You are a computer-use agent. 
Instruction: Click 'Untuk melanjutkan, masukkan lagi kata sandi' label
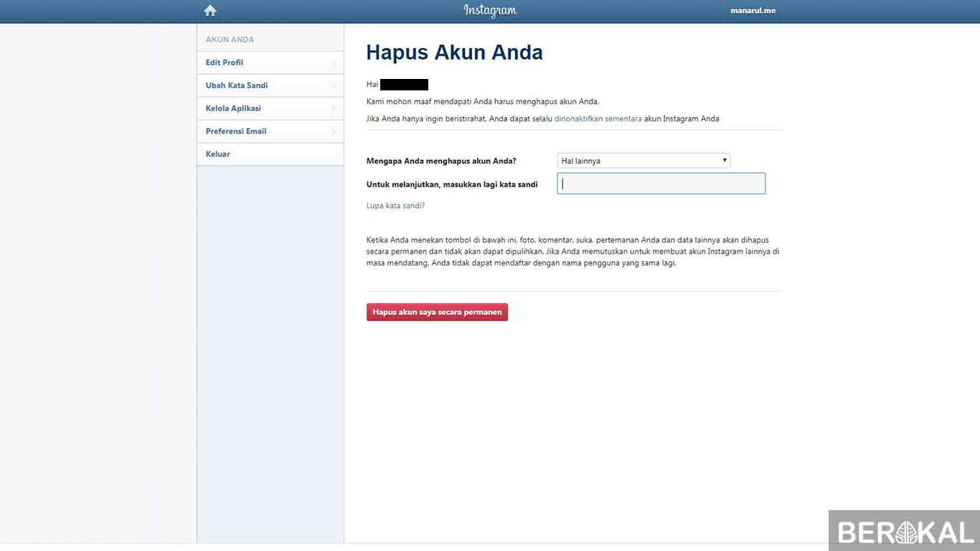[x=452, y=184]
